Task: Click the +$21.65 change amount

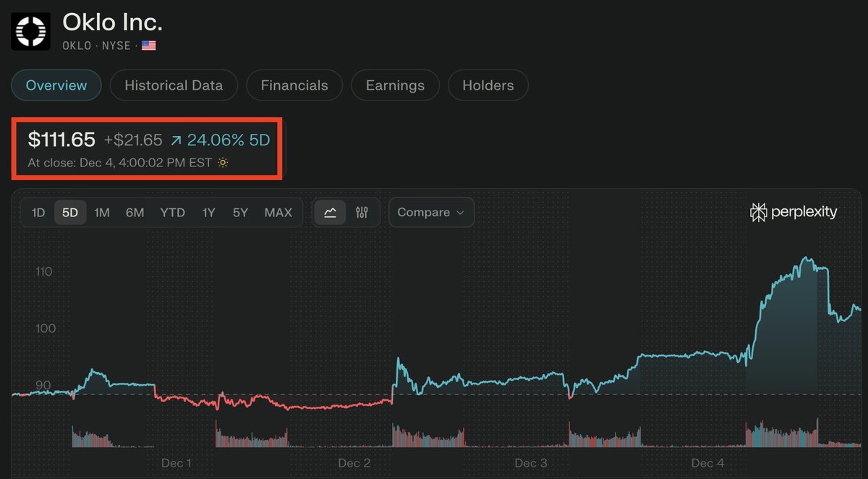Action: [133, 140]
